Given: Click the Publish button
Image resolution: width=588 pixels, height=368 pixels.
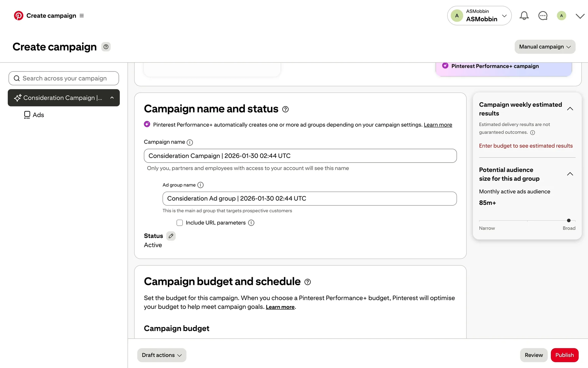Looking at the screenshot, I should 564,355.
